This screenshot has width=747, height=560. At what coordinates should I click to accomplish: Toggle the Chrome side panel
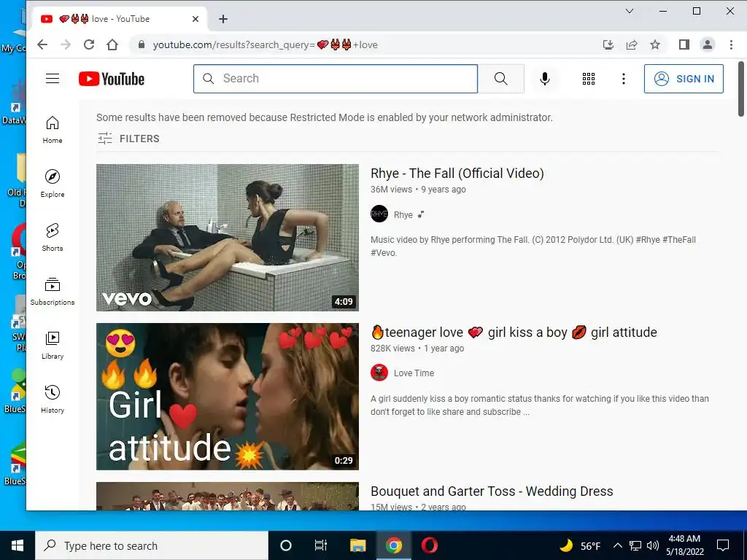(684, 44)
